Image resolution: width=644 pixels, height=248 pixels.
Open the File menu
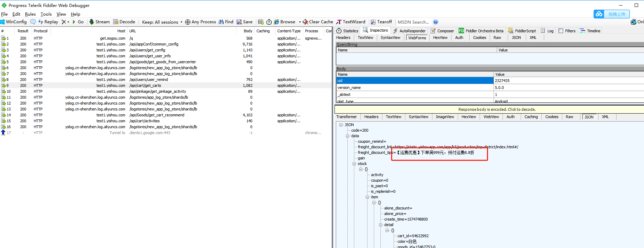coord(4,14)
